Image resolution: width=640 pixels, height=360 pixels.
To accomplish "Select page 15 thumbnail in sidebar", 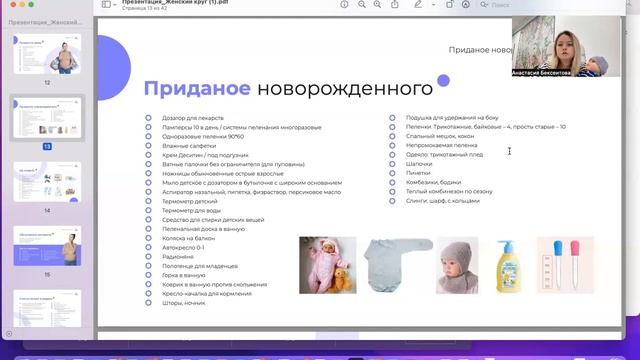I will tap(47, 246).
